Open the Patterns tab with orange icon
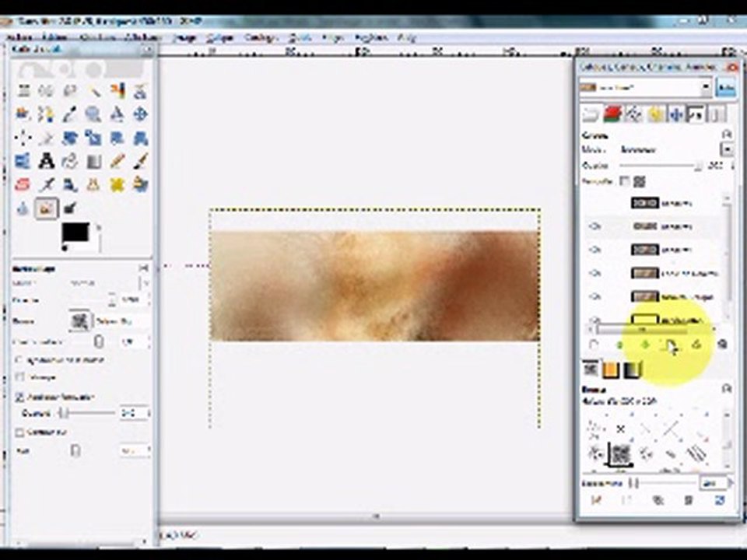 pos(612,369)
